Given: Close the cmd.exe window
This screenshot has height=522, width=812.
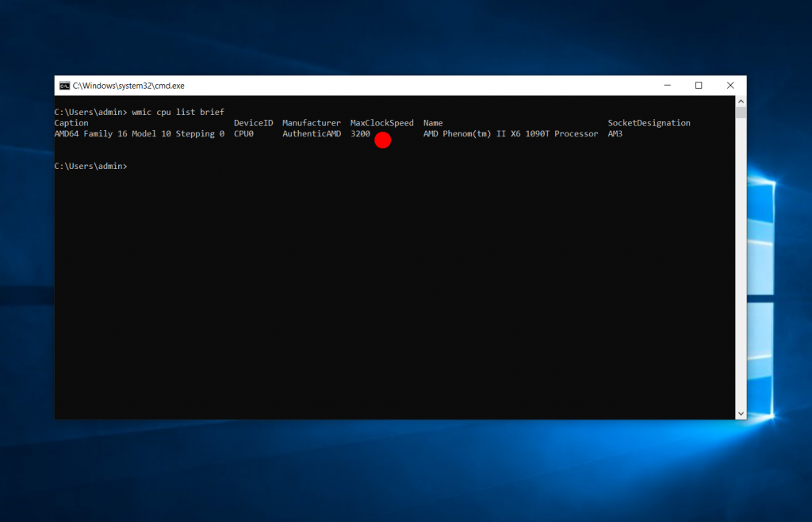Looking at the screenshot, I should pyautogui.click(x=730, y=86).
